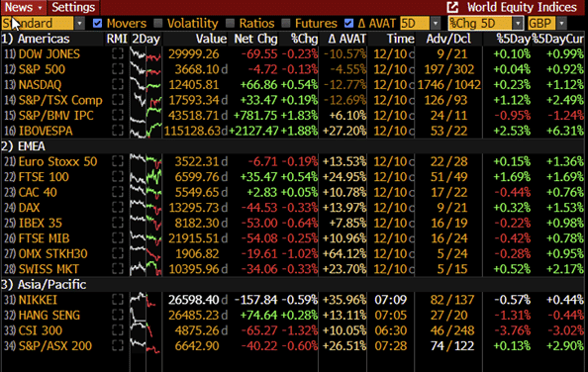Open the Settings menu

[73, 7]
